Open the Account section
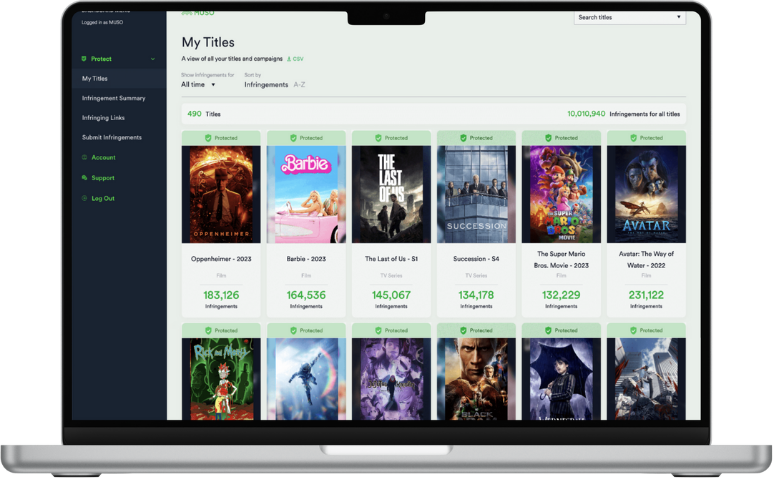773x478 pixels. pyautogui.click(x=103, y=158)
